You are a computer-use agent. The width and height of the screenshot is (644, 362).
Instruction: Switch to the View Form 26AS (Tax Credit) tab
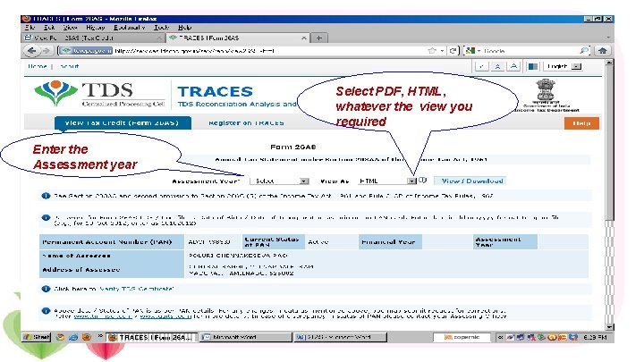coord(94,38)
